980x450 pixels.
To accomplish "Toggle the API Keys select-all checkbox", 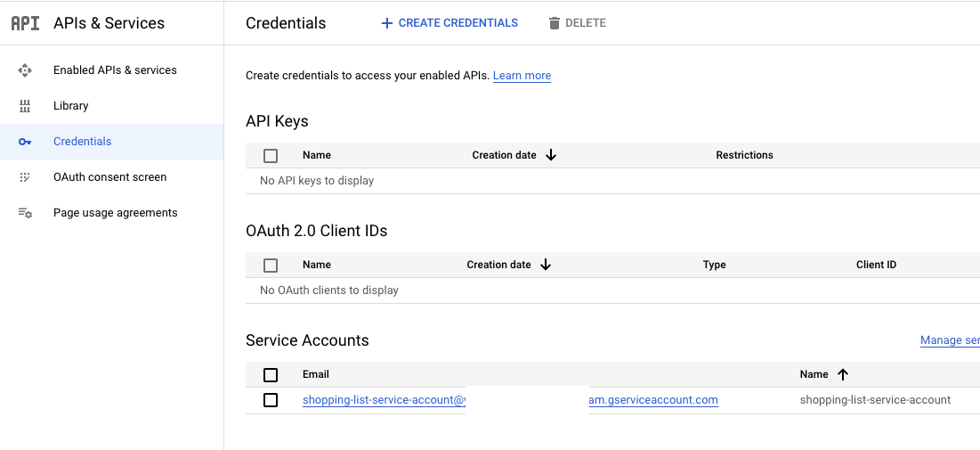I will click(271, 155).
